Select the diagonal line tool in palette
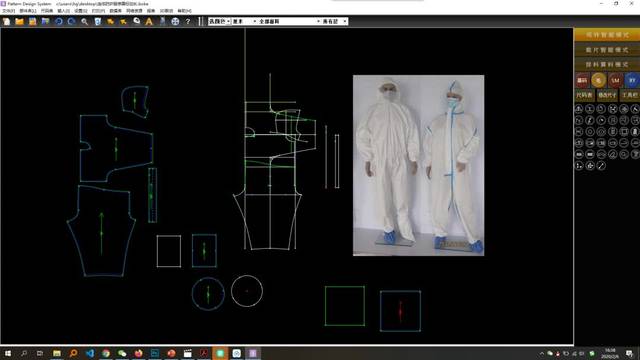640x360 pixels. [x=601, y=166]
